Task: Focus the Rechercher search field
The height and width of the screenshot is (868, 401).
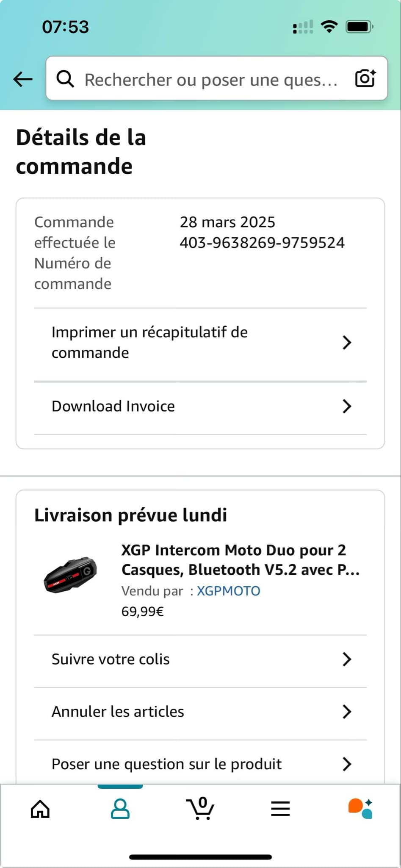Action: coord(211,79)
